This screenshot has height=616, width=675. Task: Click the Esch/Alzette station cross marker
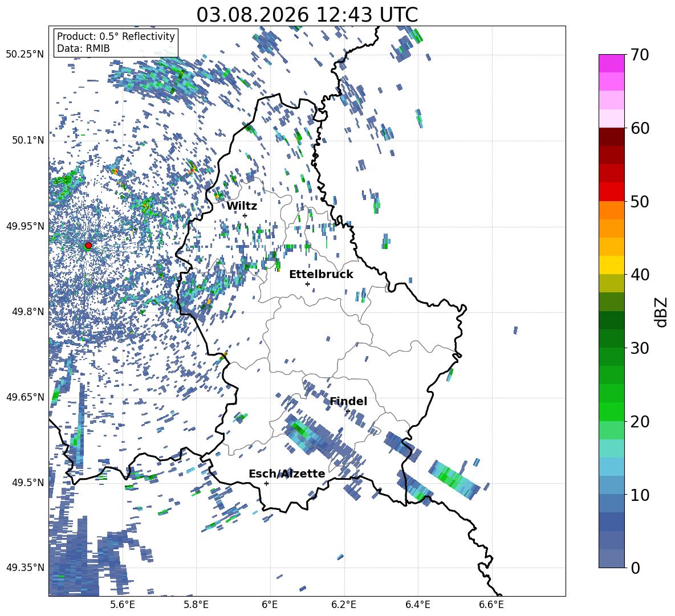click(266, 483)
